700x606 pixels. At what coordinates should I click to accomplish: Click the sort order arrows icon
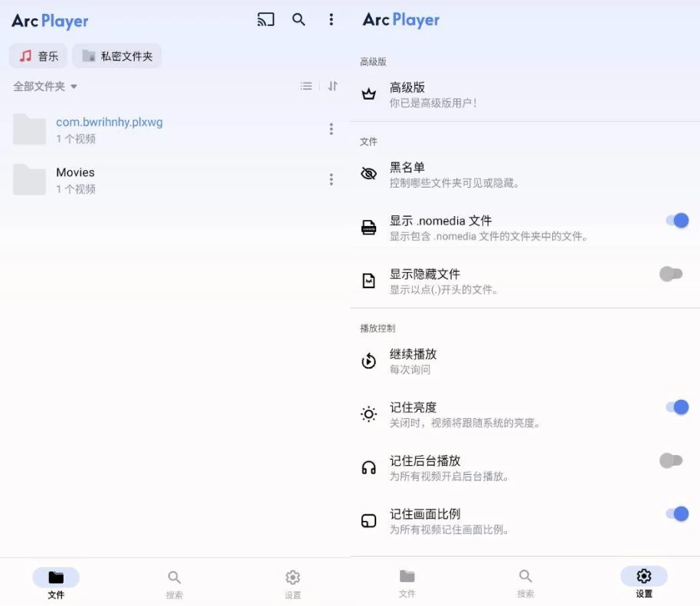click(332, 87)
